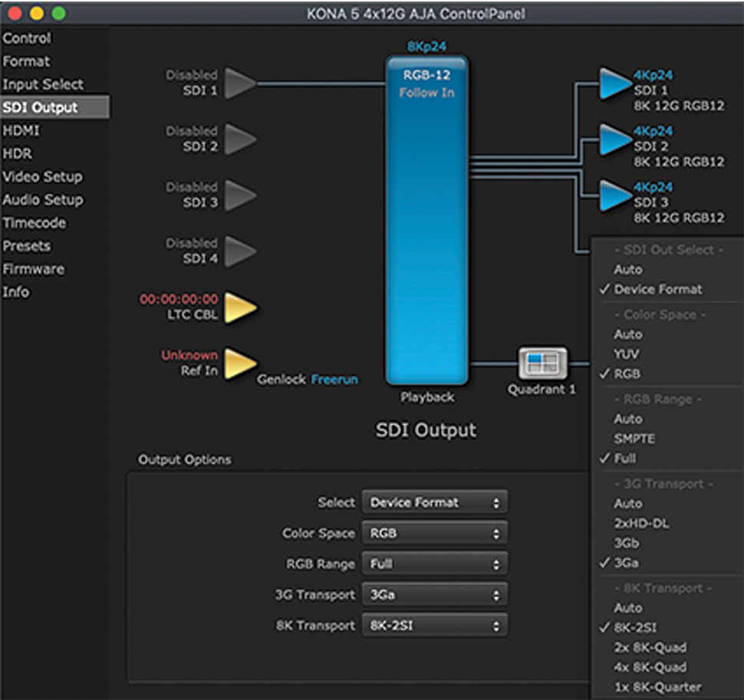This screenshot has height=700, width=744.
Task: Zoom the AJA ControlPanel window
Action: coord(59,13)
